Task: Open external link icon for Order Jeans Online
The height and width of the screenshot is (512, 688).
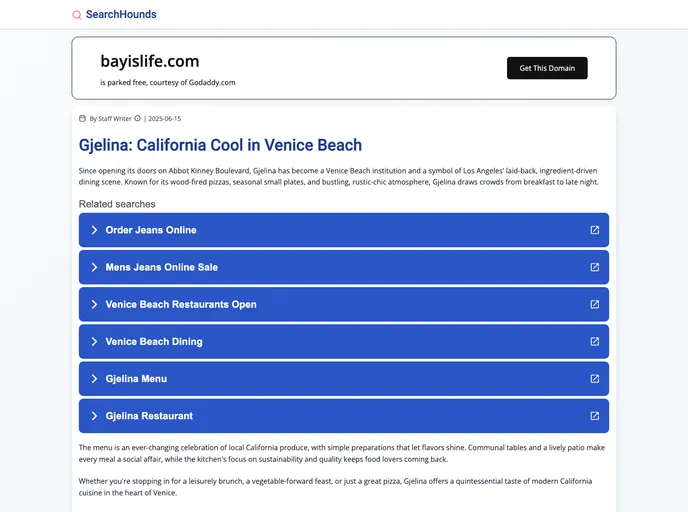Action: pos(595,230)
